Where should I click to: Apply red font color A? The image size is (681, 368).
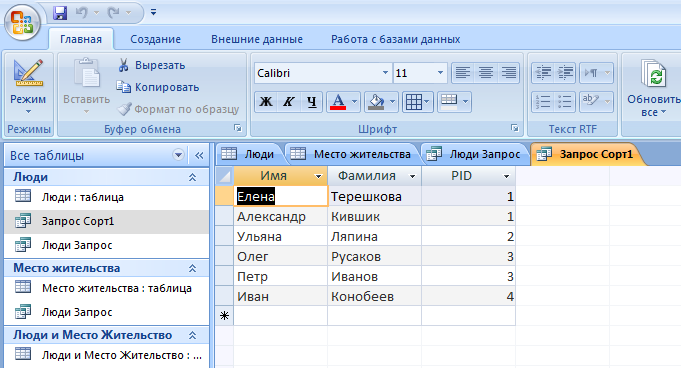click(x=338, y=102)
